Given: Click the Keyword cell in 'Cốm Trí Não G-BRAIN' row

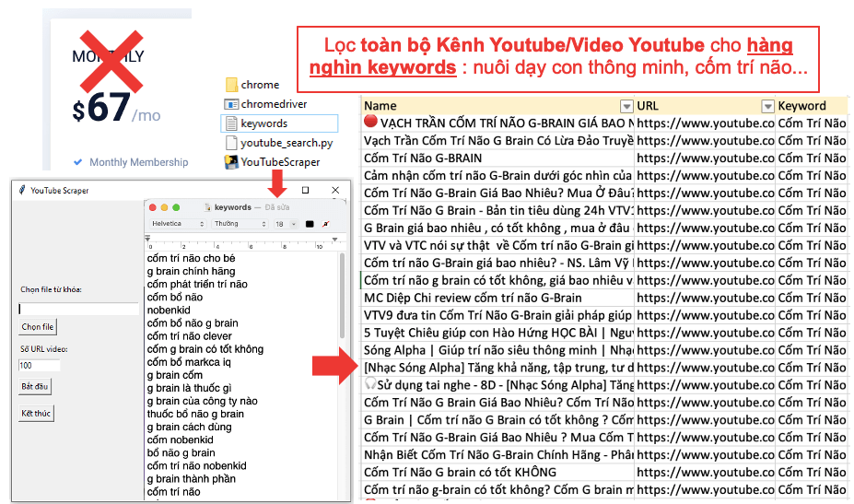Looking at the screenshot, I should (812, 158).
